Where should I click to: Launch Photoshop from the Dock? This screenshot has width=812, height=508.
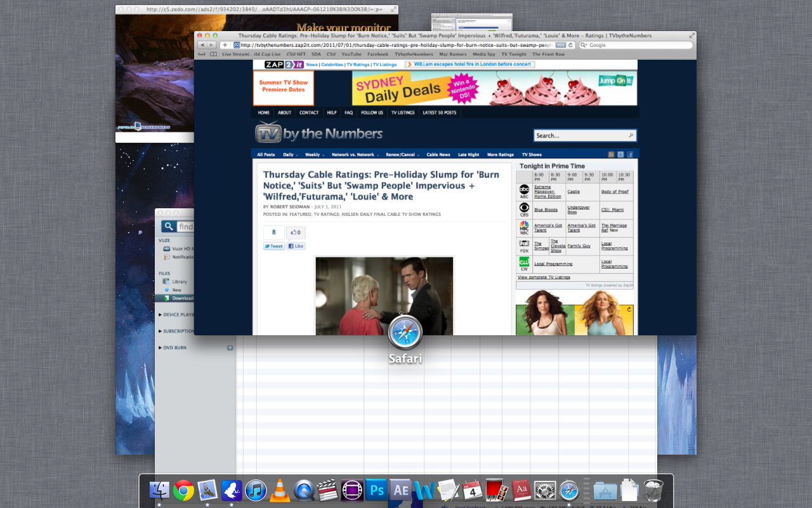click(376, 490)
